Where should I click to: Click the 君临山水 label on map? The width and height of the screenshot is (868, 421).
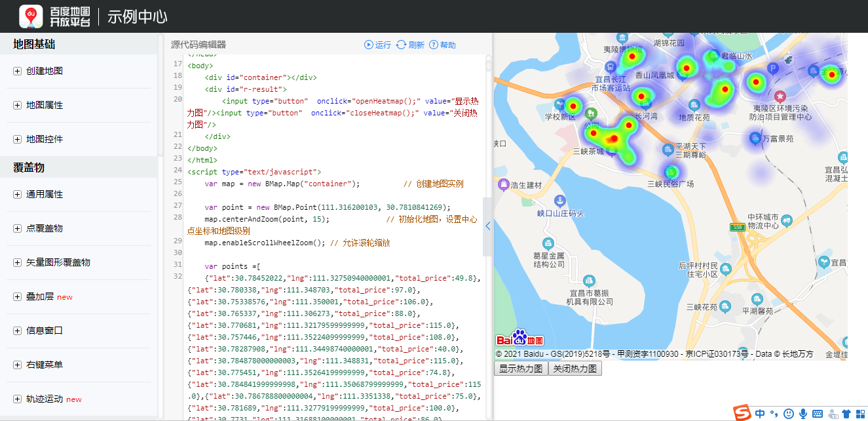pyautogui.click(x=737, y=56)
